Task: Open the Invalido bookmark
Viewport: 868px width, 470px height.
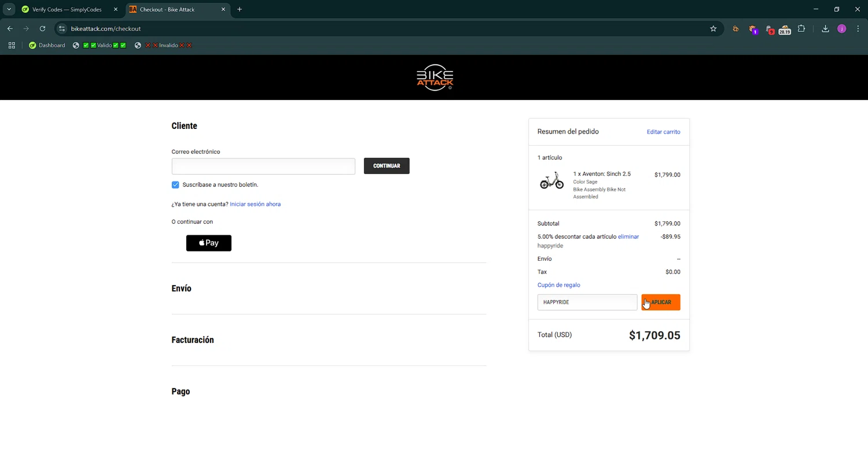Action: [163, 45]
